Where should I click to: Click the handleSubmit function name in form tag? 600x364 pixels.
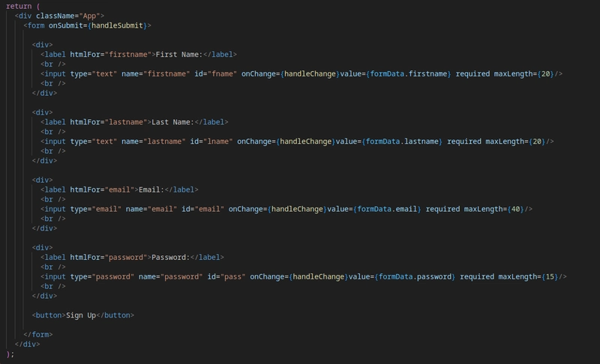(117, 25)
